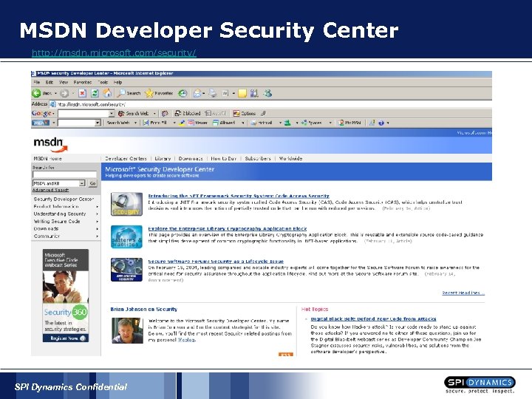This screenshot has height=399, width=532.
Task: Click the orange RSS badge
Action: [x=286, y=354]
